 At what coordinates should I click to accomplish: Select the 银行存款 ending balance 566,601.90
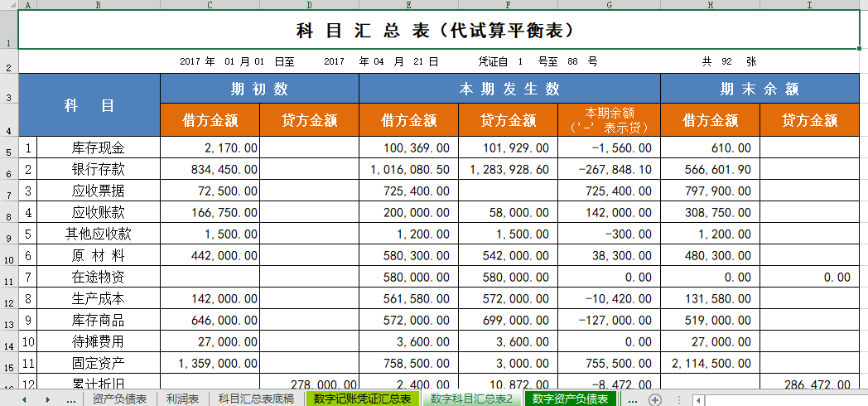tap(710, 170)
